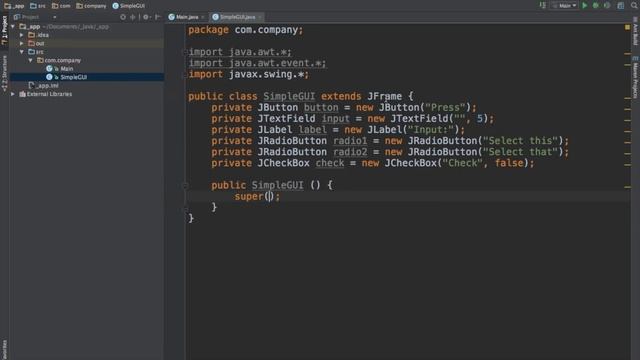640x360 pixels.
Task: Click the _app breadcrumb in navigation bar
Action: click(14, 6)
